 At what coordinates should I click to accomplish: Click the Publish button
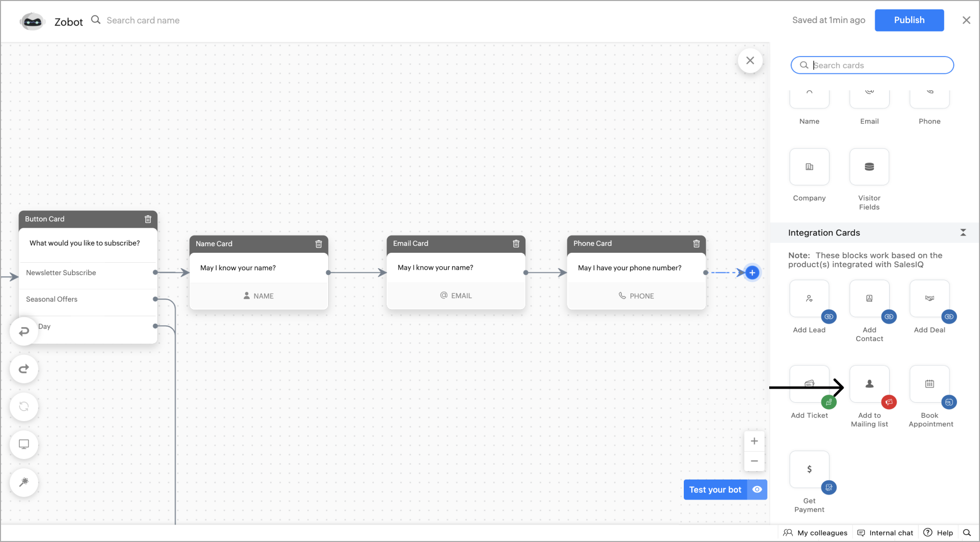point(909,20)
